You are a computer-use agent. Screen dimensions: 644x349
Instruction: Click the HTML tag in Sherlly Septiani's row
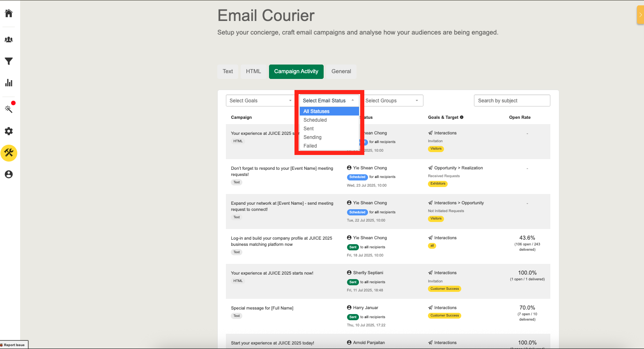[x=238, y=281]
